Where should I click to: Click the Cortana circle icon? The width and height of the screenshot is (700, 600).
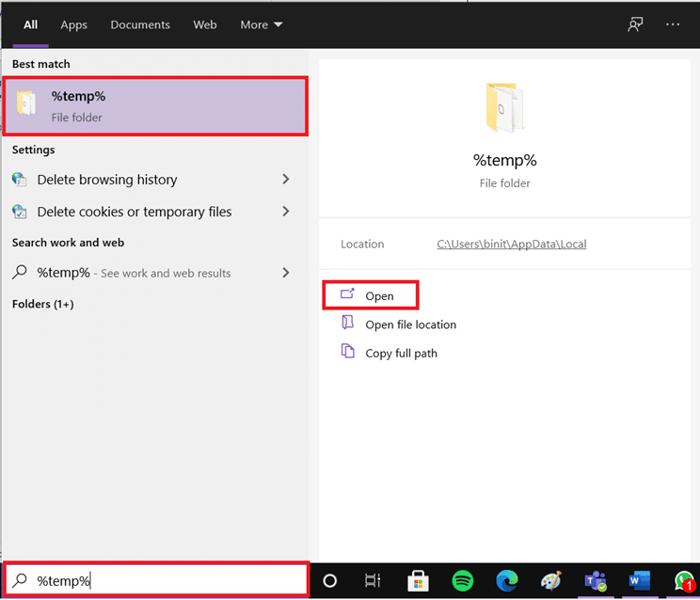pyautogui.click(x=330, y=580)
